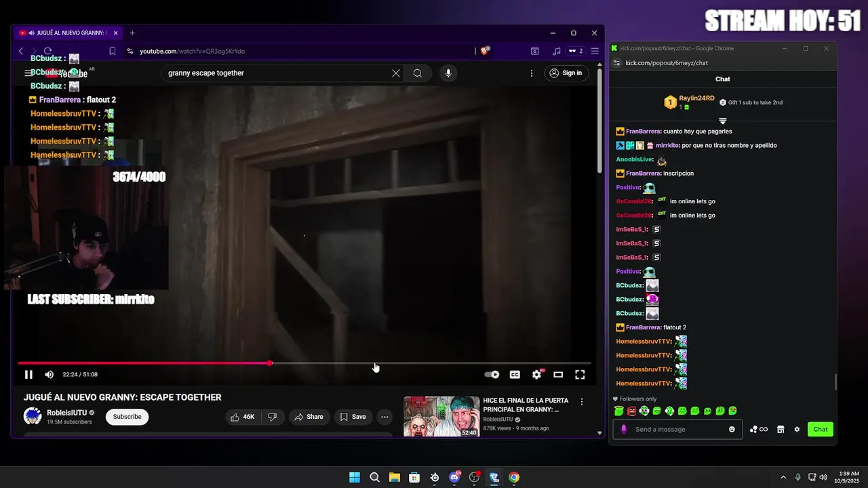
Task: Open options for the recommended Granny video
Action: pos(581,402)
